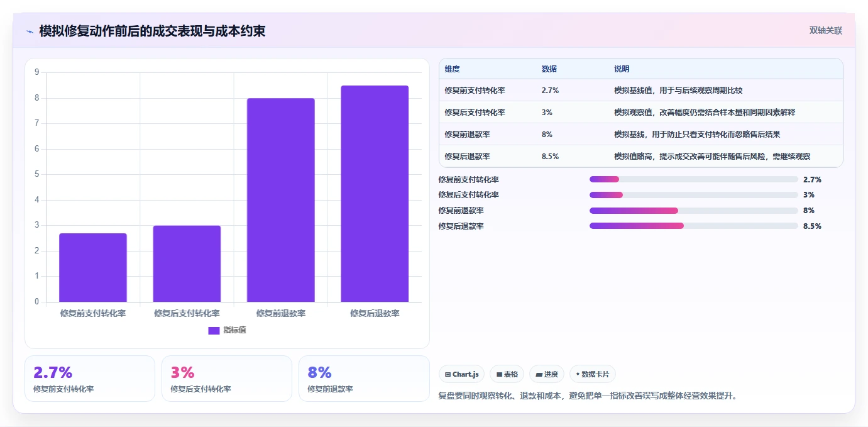This screenshot has width=868, height=427.
Task: Open the 8% 修复前退款率 data card
Action: click(x=364, y=379)
